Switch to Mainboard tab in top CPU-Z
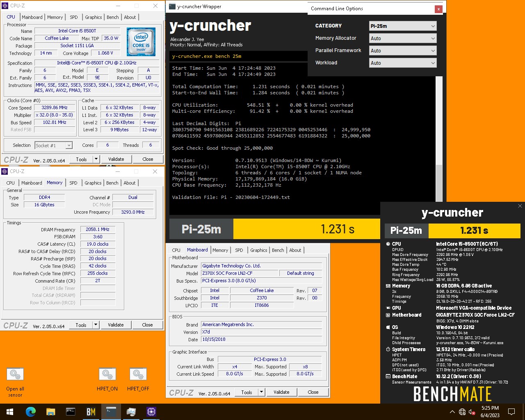The height and width of the screenshot is (420, 525). click(32, 17)
